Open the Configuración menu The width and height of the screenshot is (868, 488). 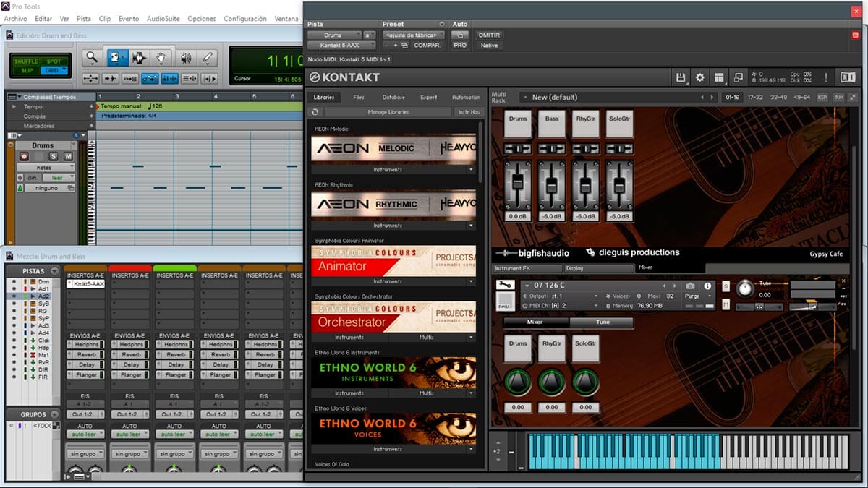pyautogui.click(x=245, y=19)
